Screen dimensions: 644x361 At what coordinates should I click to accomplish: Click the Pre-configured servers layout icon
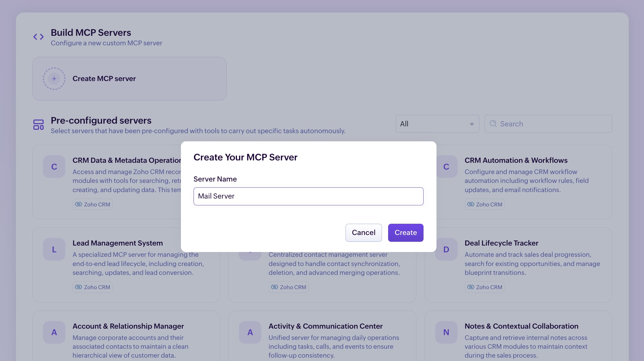point(39,125)
